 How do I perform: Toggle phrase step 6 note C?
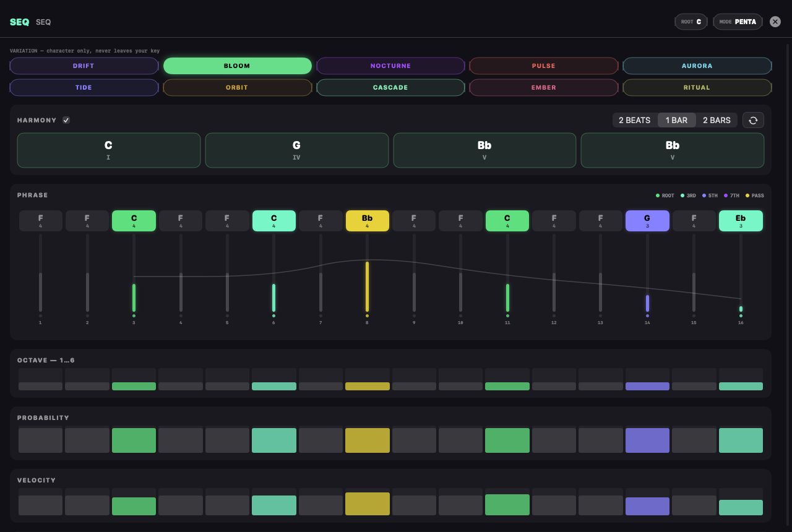point(274,221)
